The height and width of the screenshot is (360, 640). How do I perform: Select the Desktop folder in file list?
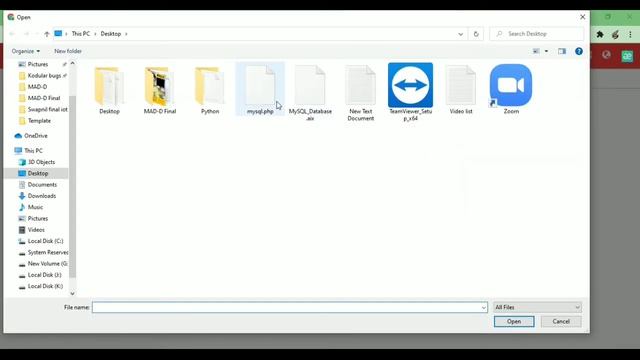click(x=109, y=90)
